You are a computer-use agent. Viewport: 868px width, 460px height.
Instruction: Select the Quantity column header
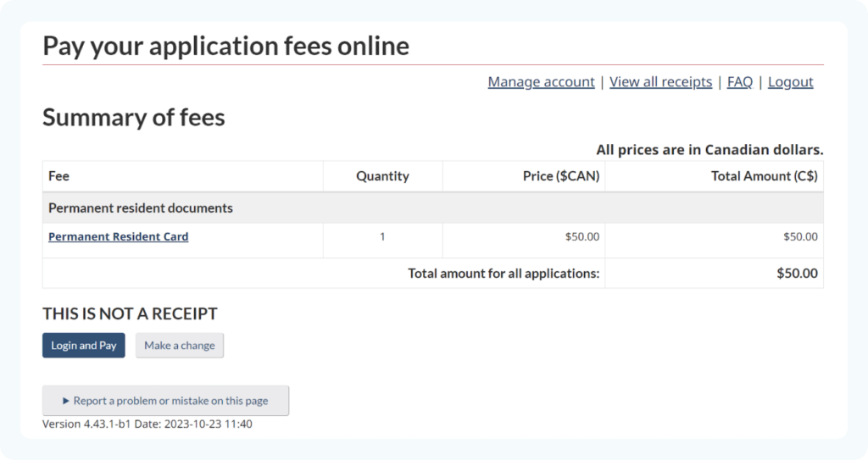coord(382,176)
